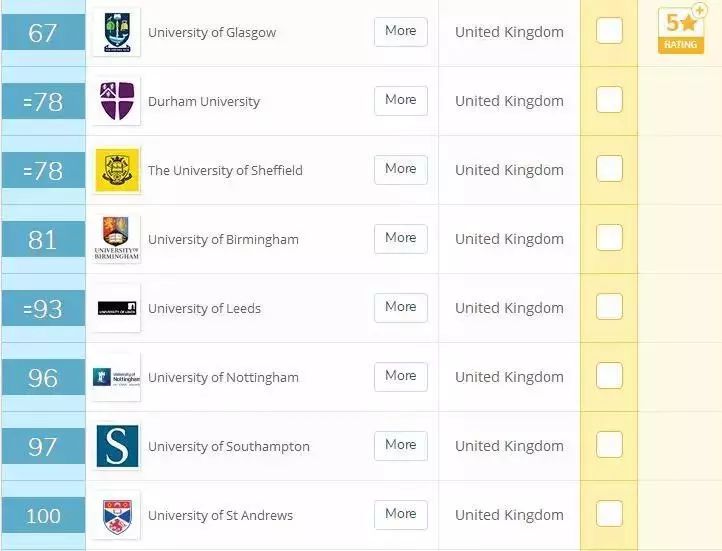The width and height of the screenshot is (722, 551).
Task: Click the yellow University of Sheffield logo
Action: [117, 170]
